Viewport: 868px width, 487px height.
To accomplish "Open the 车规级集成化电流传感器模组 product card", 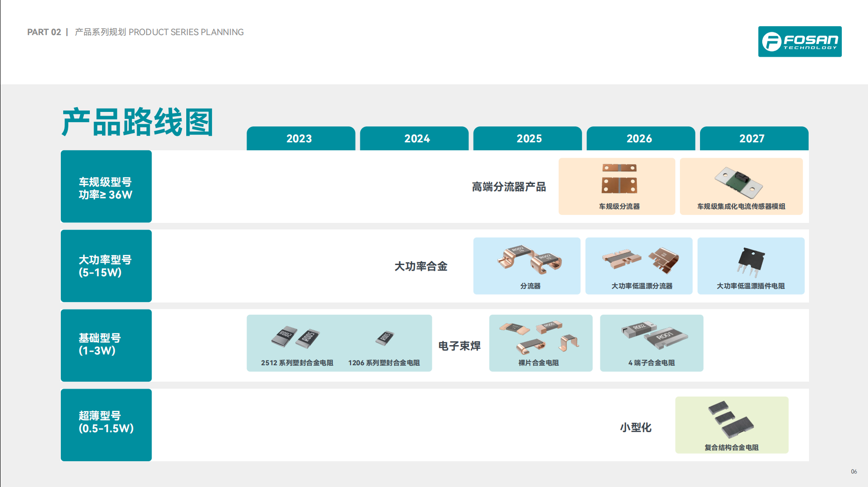I will tap(741, 186).
